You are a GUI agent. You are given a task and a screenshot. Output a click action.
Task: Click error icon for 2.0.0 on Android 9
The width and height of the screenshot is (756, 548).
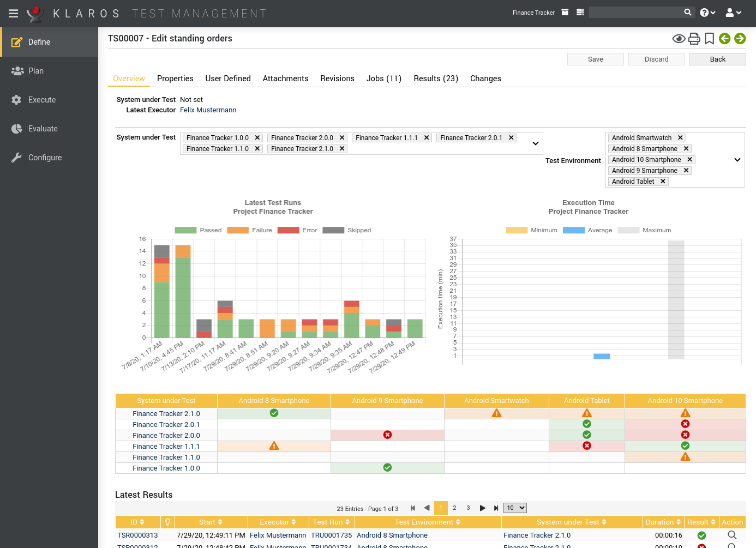[x=388, y=435]
